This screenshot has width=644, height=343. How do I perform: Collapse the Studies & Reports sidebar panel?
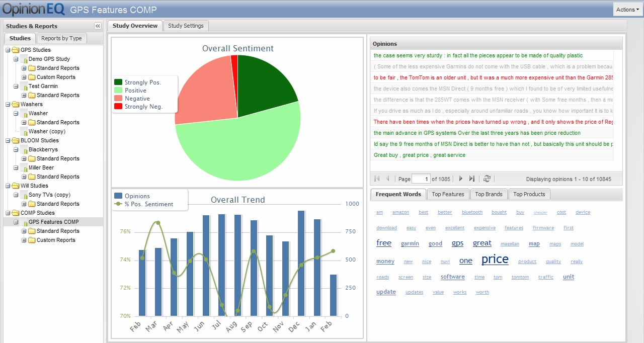pos(98,26)
